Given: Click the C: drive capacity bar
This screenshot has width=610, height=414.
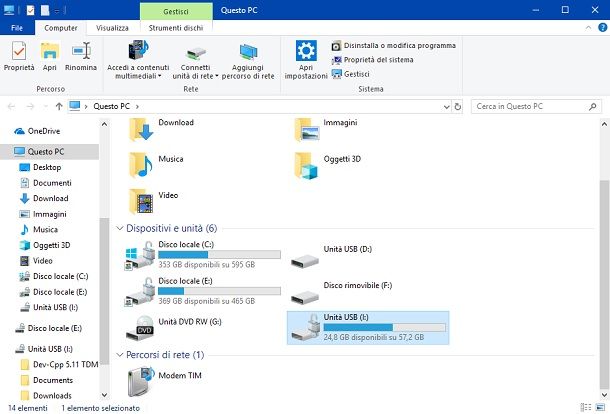Looking at the screenshot, I should tap(219, 255).
